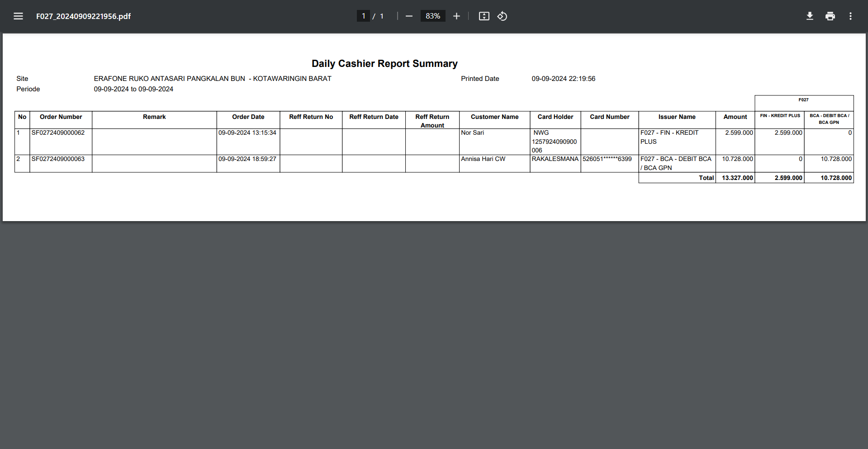Click customer name Annisa Hari CW
Viewport: 868px width, 449px height.
click(x=483, y=159)
